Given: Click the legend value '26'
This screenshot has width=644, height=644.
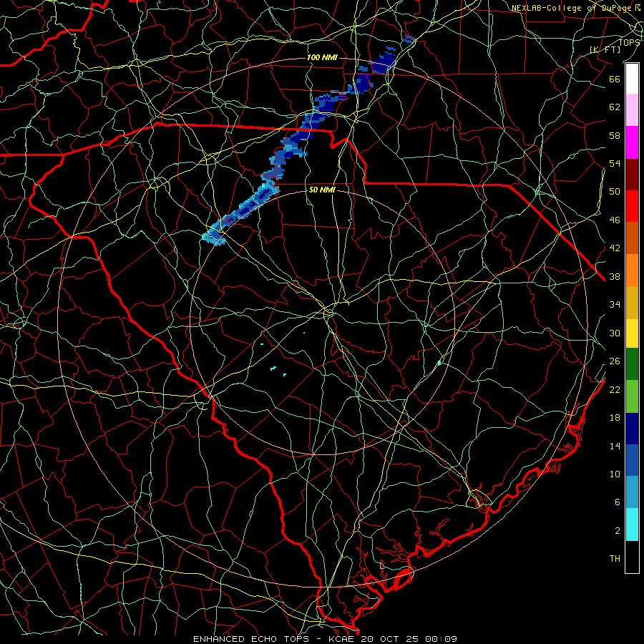Looking at the screenshot, I should tap(615, 361).
